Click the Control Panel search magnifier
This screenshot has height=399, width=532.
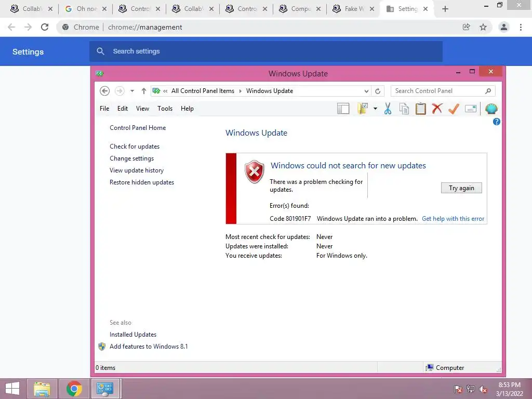[x=488, y=91]
